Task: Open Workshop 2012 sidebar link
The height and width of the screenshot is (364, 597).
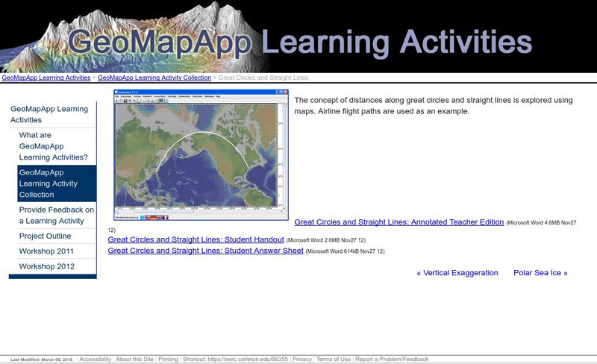Action: pos(47,266)
